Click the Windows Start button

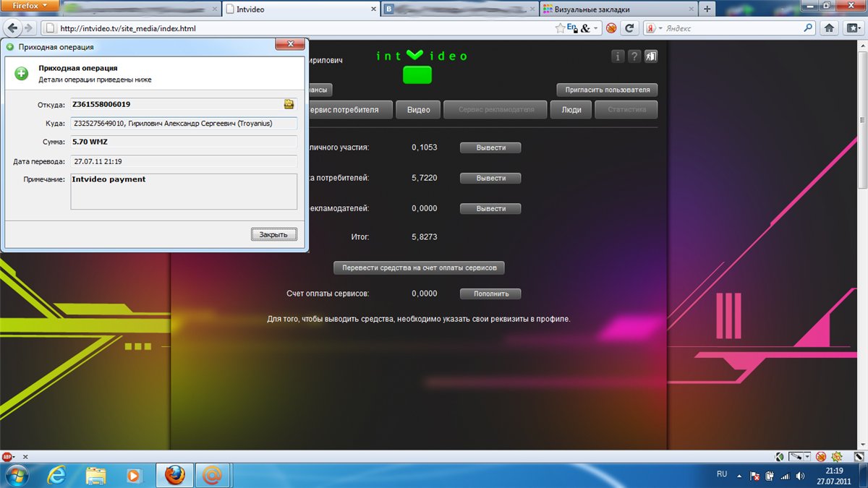pyautogui.click(x=17, y=475)
